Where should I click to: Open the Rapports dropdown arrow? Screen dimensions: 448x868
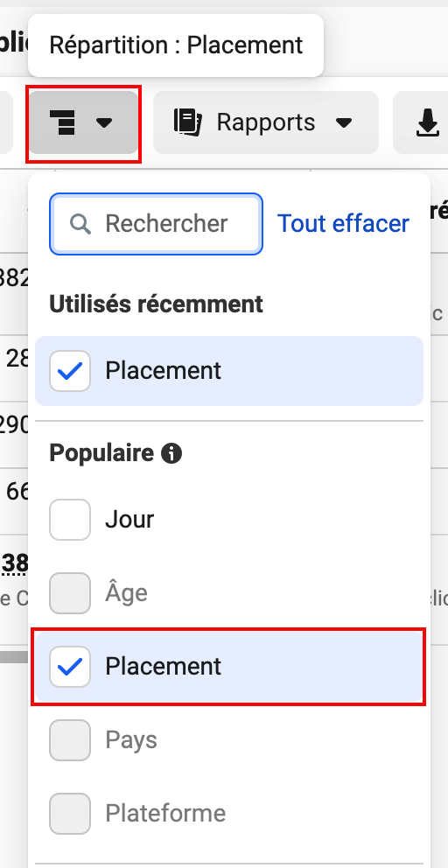point(344,122)
